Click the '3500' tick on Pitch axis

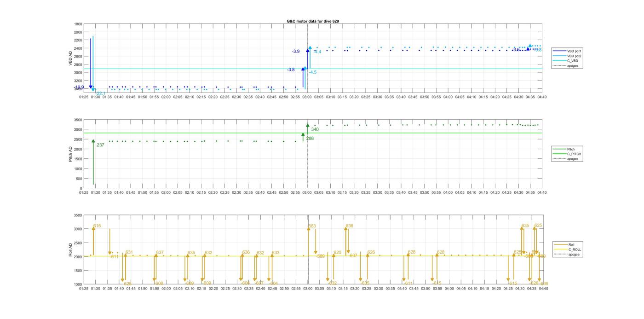78,120
